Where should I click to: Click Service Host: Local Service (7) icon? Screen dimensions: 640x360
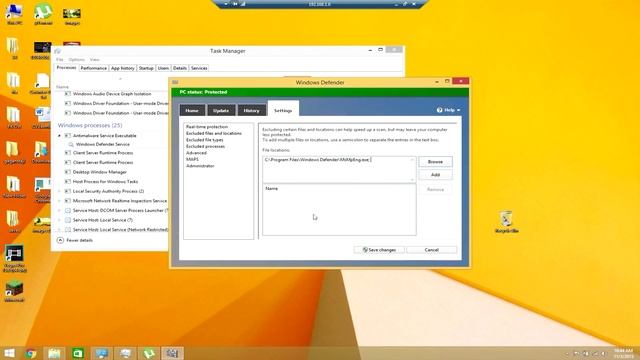tap(68, 220)
